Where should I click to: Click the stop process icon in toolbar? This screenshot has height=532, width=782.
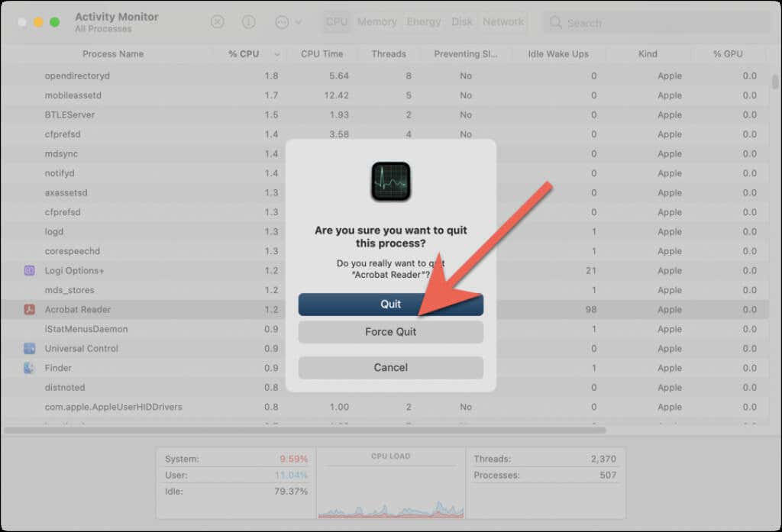tap(218, 22)
